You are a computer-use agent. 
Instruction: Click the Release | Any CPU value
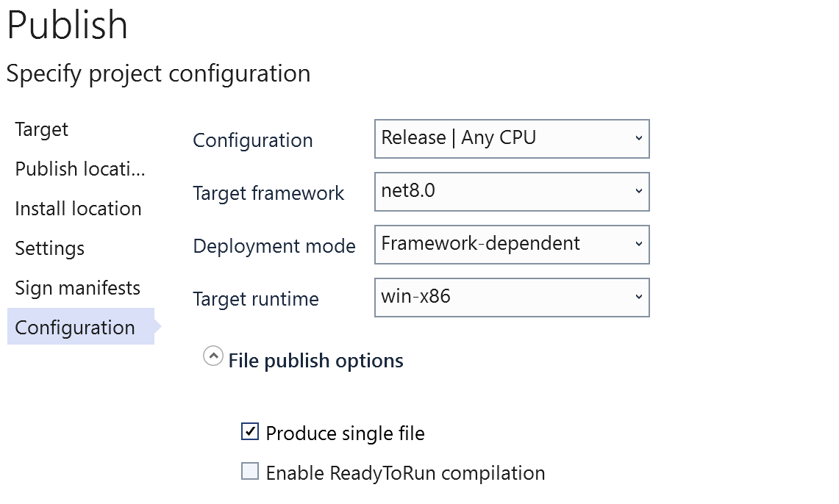click(x=459, y=138)
